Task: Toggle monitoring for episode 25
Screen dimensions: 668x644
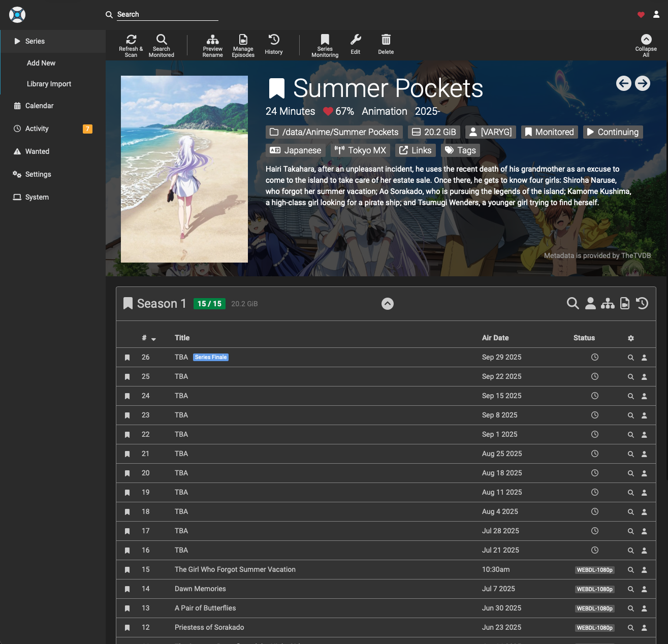Action: click(128, 377)
